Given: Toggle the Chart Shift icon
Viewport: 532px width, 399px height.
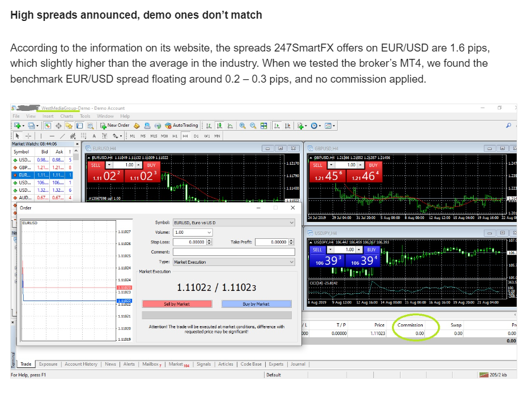Looking at the screenshot, I should pos(288,126).
